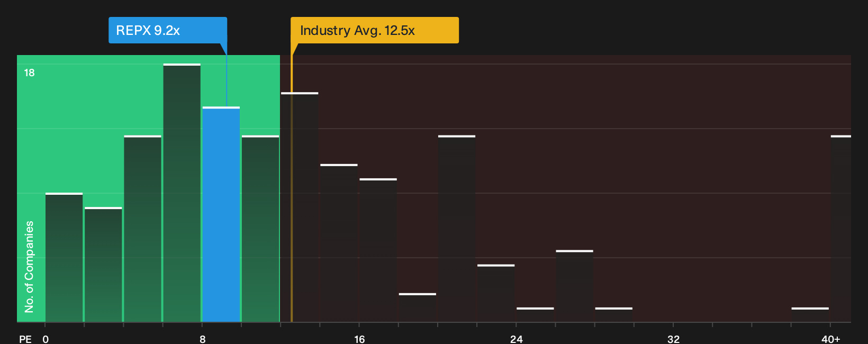
Task: Select the green bar immediately right of the blue bar
Action: tap(260, 229)
